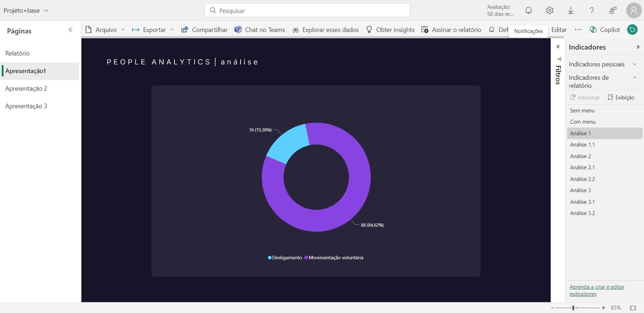Select the Sem menu bookmark
The height and width of the screenshot is (313, 644).
(x=604, y=110)
